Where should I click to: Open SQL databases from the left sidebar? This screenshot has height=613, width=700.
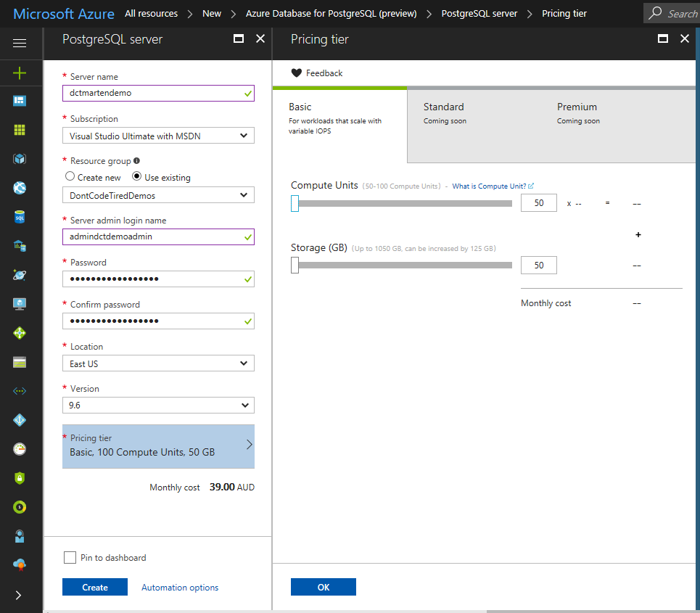tap(20, 216)
